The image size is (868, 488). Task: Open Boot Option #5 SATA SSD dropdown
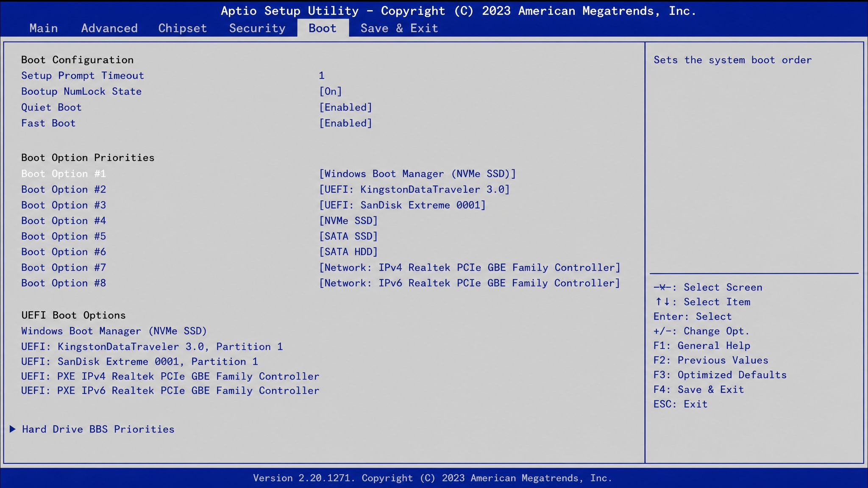click(348, 236)
